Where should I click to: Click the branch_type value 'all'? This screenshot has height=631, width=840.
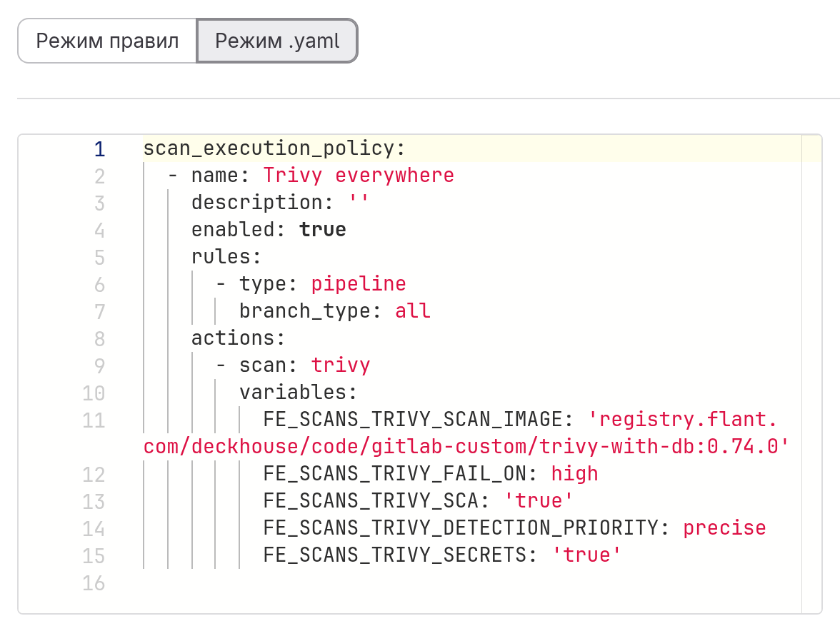tap(413, 311)
